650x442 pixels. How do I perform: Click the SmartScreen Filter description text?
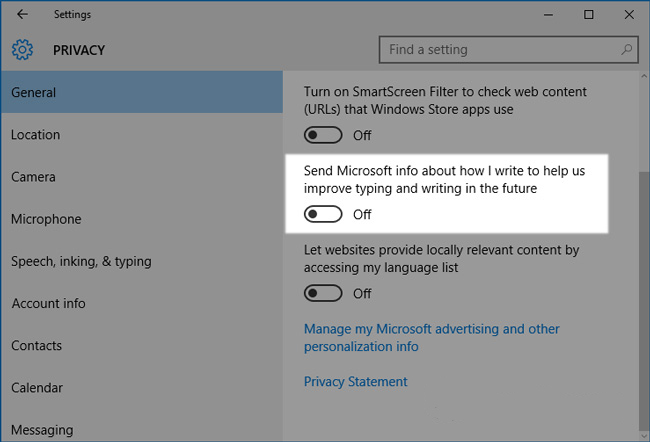445,100
